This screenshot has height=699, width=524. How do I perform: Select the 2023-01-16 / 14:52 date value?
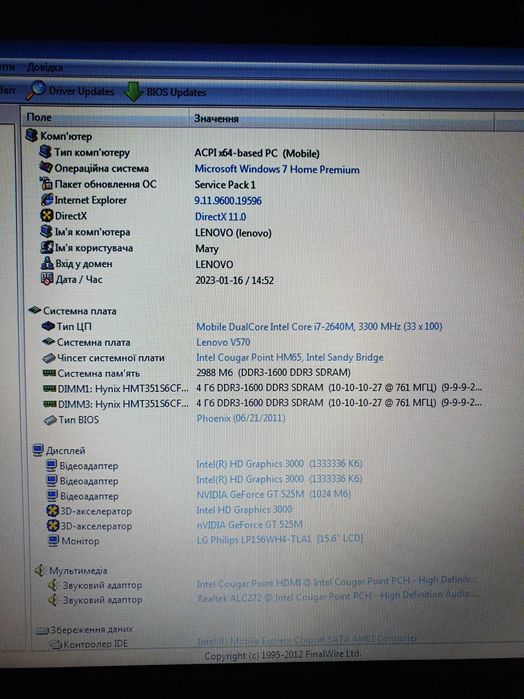(x=235, y=280)
